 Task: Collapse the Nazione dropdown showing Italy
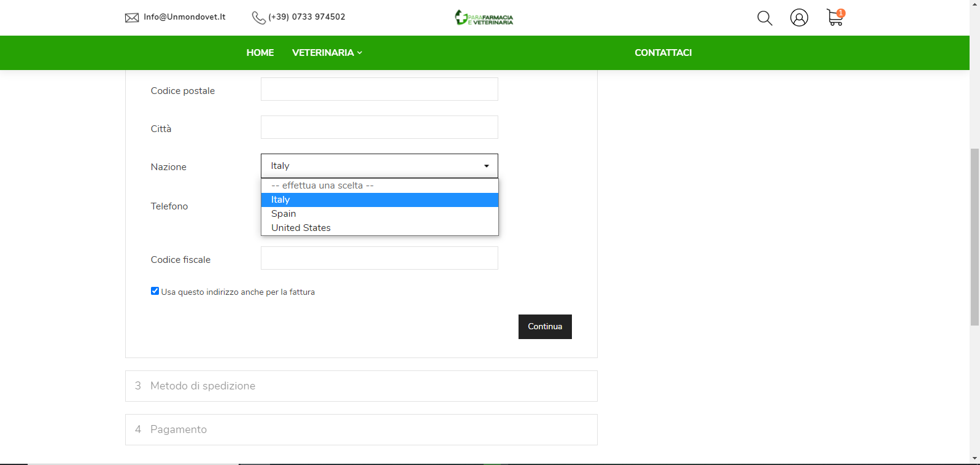(379, 166)
